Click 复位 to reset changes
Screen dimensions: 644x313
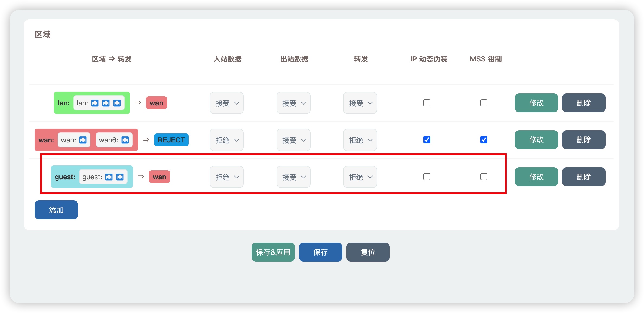[368, 252]
